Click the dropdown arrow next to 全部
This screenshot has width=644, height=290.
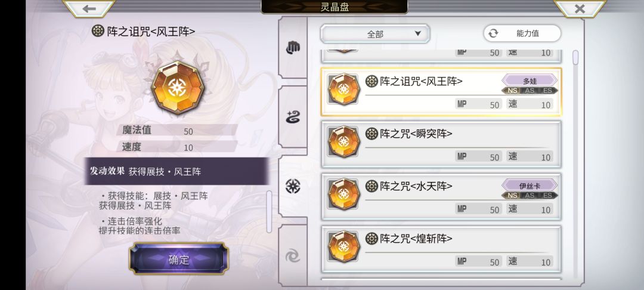pyautogui.click(x=417, y=33)
